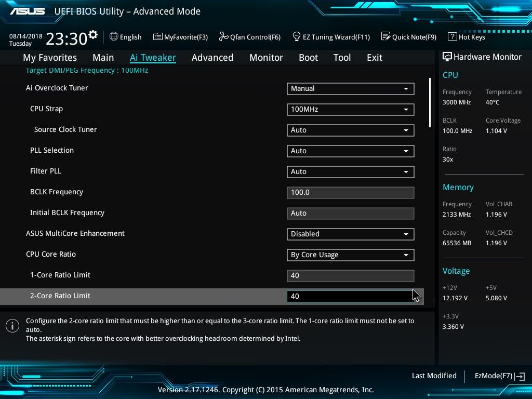
Task: Click memory capacity 65536 MB value
Action: pyautogui.click(x=457, y=243)
